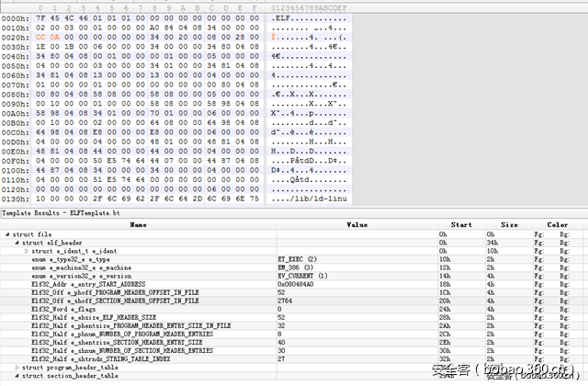This screenshot has height=386, width=588.
Task: Click the Value column header
Action: (356, 223)
